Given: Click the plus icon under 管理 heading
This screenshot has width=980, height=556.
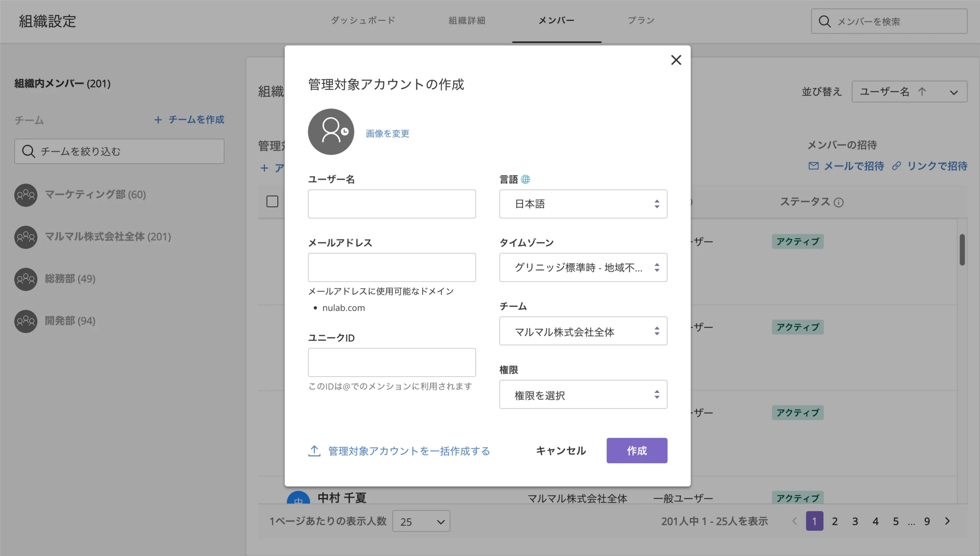Looking at the screenshot, I should (x=264, y=168).
